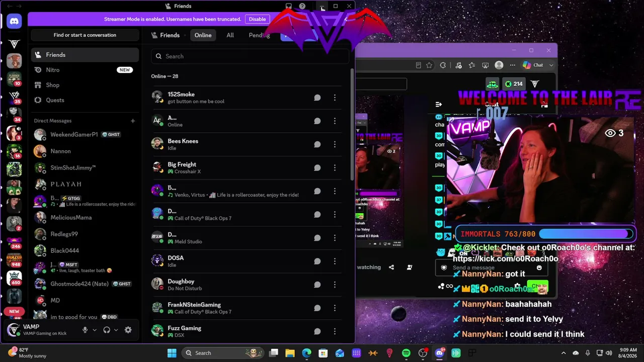Open Big Freight friend row
Image resolution: width=644 pixels, height=362 pixels.
(x=247, y=167)
